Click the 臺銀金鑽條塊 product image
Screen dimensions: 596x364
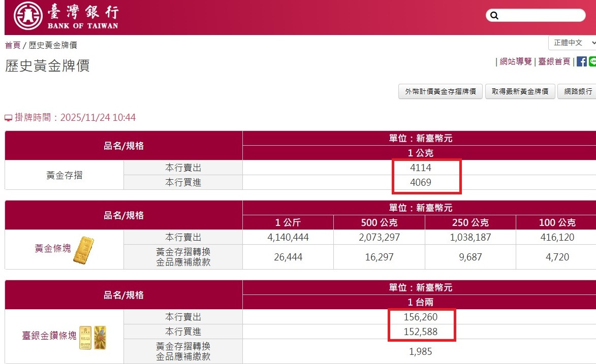point(92,337)
